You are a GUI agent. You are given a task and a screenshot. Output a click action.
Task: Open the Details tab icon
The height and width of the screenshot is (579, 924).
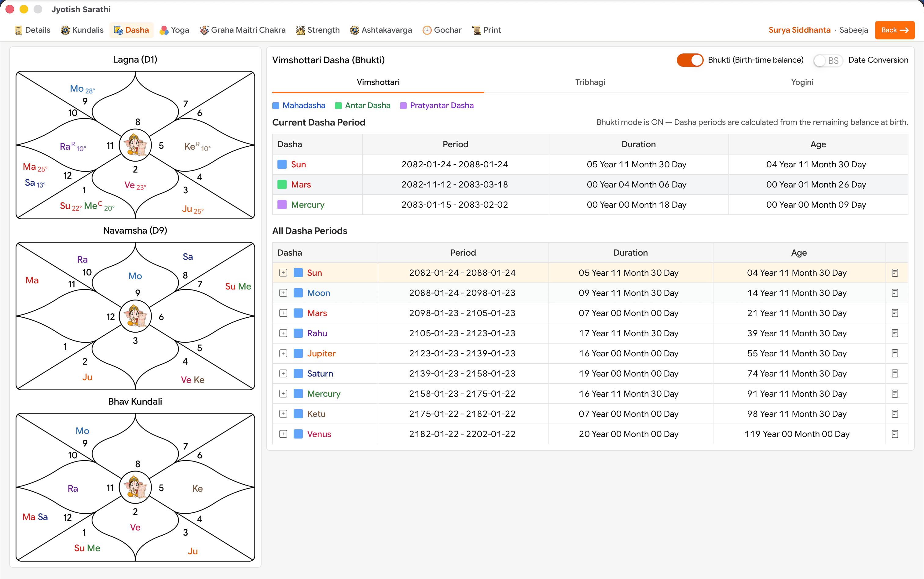tap(18, 30)
